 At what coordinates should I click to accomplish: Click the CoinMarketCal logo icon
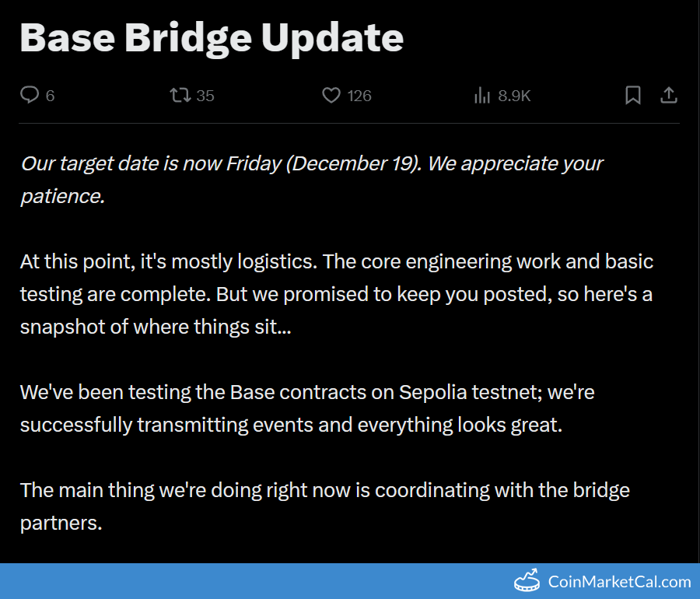coord(527,580)
